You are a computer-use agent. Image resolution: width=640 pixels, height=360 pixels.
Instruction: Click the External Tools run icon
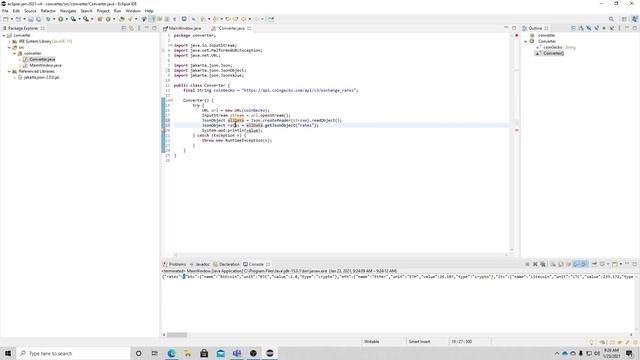pos(86,19)
